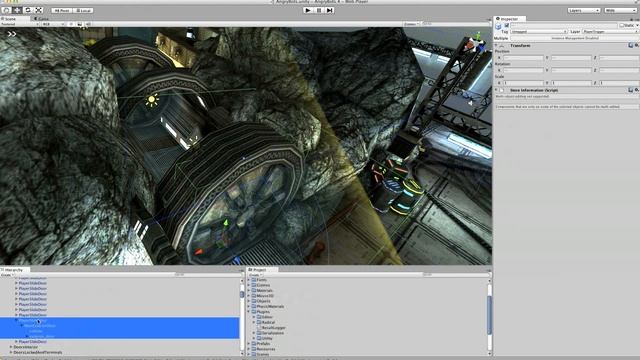
Task: Click the Serialization subfolder icon
Action: [259, 333]
